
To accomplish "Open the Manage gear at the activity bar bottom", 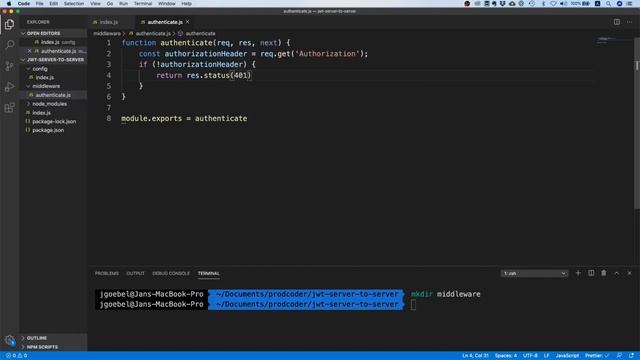I will (x=9, y=340).
